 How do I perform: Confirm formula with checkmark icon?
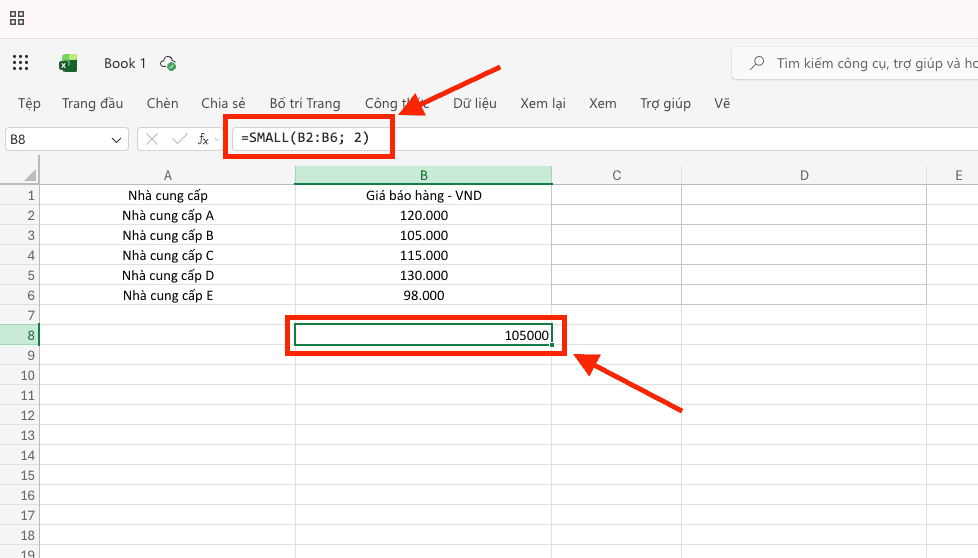pyautogui.click(x=180, y=139)
